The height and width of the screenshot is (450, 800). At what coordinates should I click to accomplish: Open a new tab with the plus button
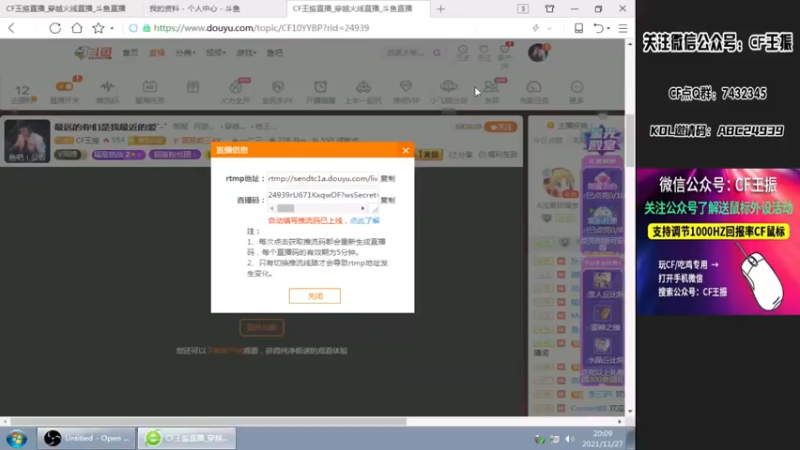[x=441, y=9]
